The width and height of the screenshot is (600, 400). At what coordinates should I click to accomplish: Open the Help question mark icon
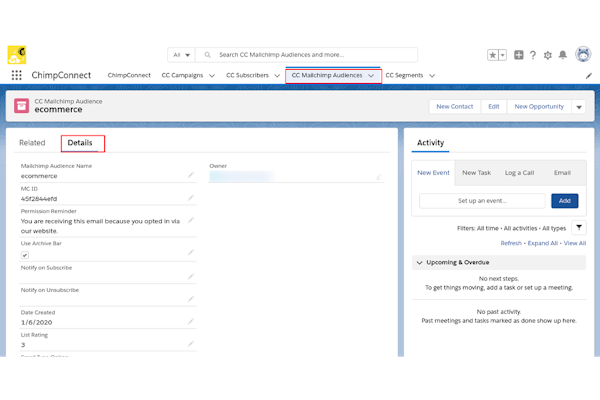(x=532, y=55)
